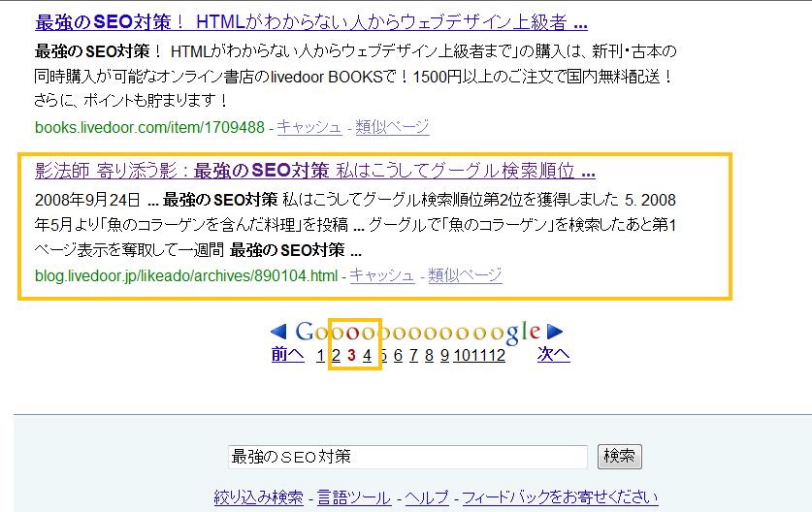The image size is (812, 512).
Task: Jump to results page 6
Action: pos(398,356)
